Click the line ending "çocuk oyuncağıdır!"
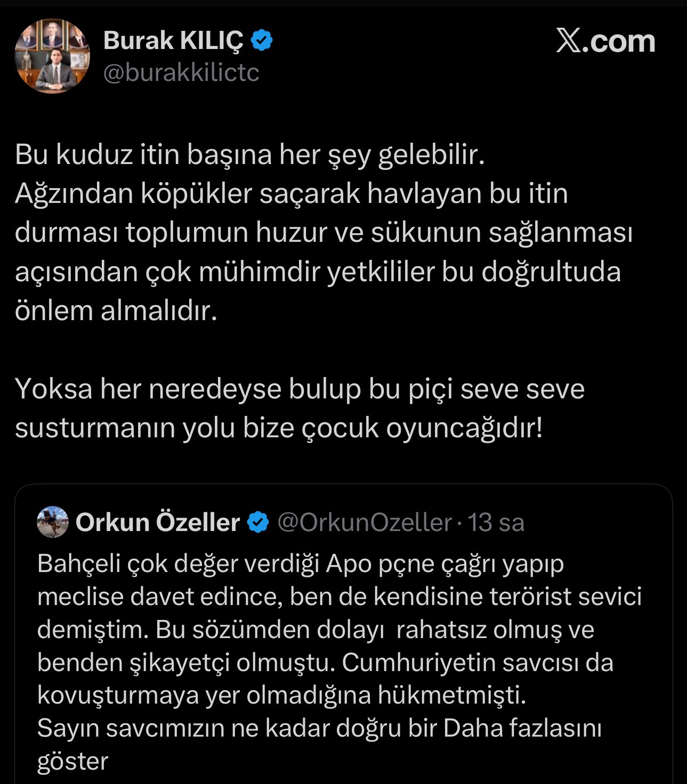Image resolution: width=687 pixels, height=784 pixels. [279, 428]
